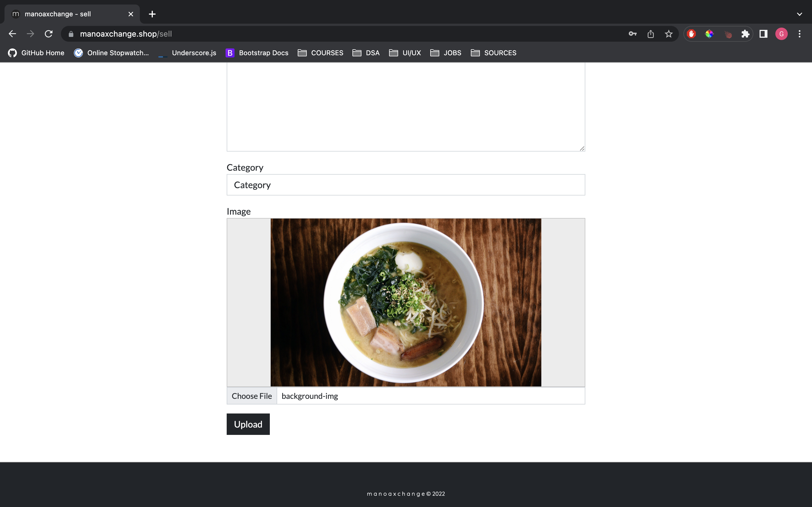Click the Online Stopwatch bookmark icon
The width and height of the screenshot is (812, 507).
coord(78,53)
